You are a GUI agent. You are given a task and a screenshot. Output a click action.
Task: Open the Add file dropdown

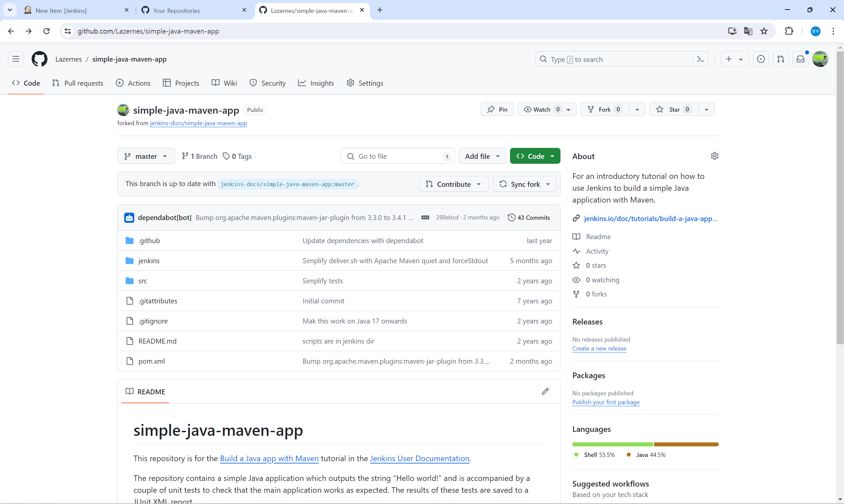point(482,156)
